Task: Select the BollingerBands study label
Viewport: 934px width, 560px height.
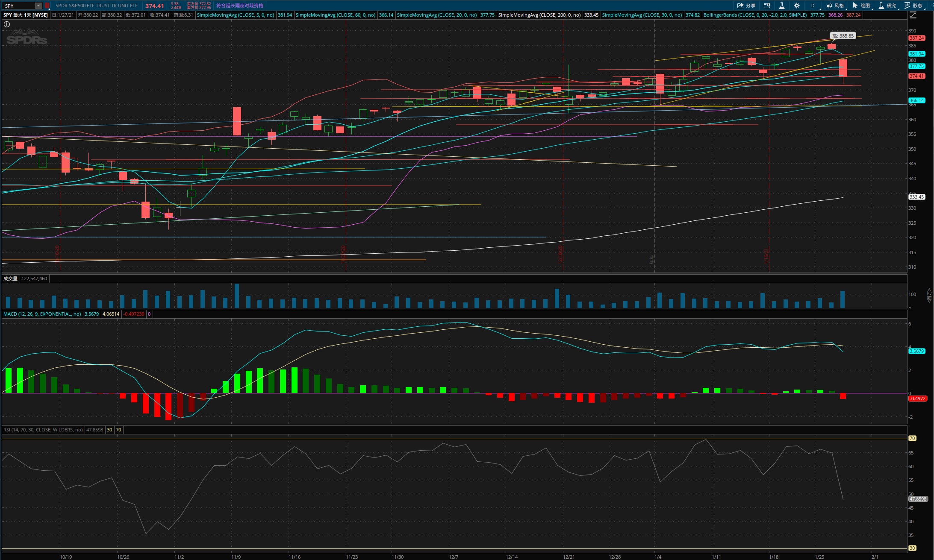Action: (755, 15)
